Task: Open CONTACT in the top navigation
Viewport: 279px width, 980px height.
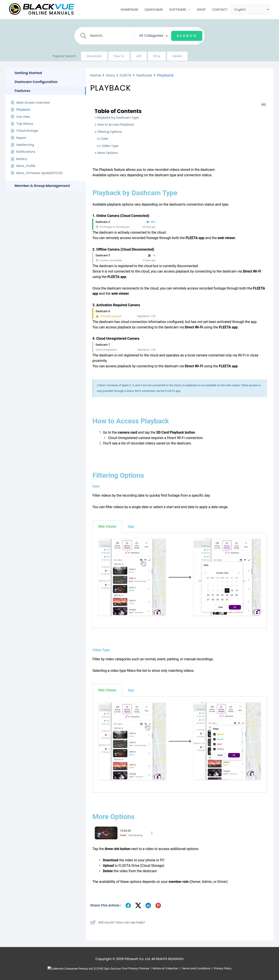Action: (x=220, y=10)
